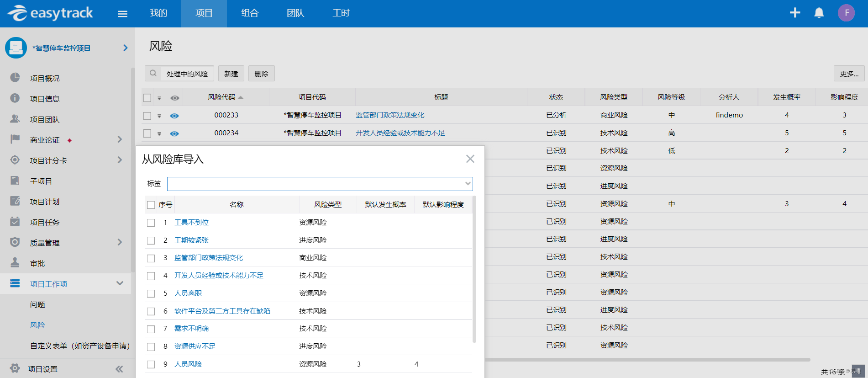Viewport: 868px width, 378px height.
Task: Close the 从风险库导入 dialog
Action: 470,159
